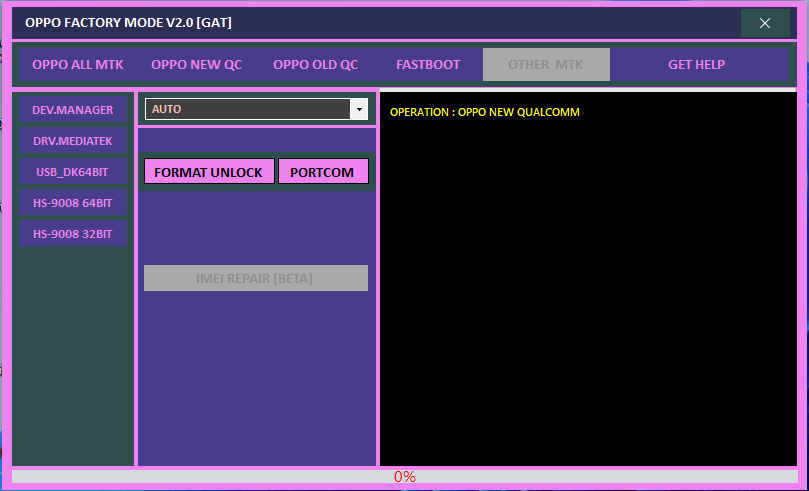809x491 pixels.
Task: Open the GET HELP section
Action: (x=696, y=65)
